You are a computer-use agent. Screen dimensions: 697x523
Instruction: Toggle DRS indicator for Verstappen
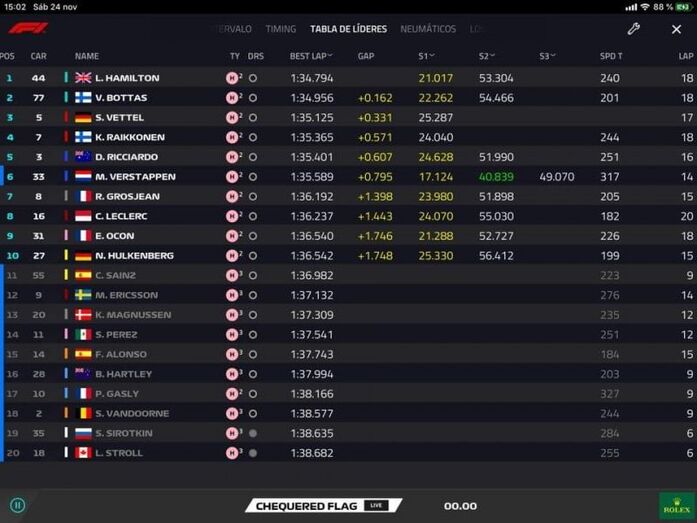[253, 177]
